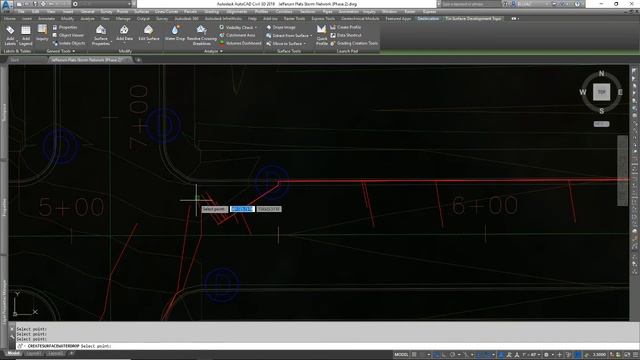Image resolution: width=640 pixels, height=360 pixels.
Task: Open the WCS dropdown below ViewCube
Action: coord(601,124)
